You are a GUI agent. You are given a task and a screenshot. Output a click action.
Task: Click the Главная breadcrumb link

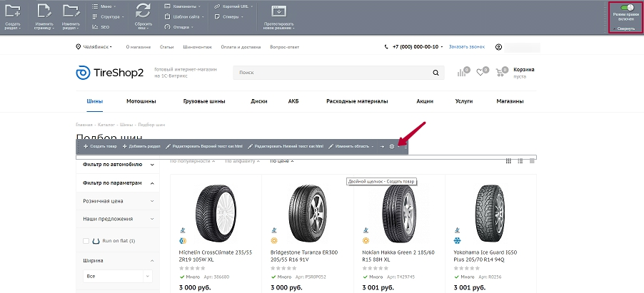tap(84, 125)
